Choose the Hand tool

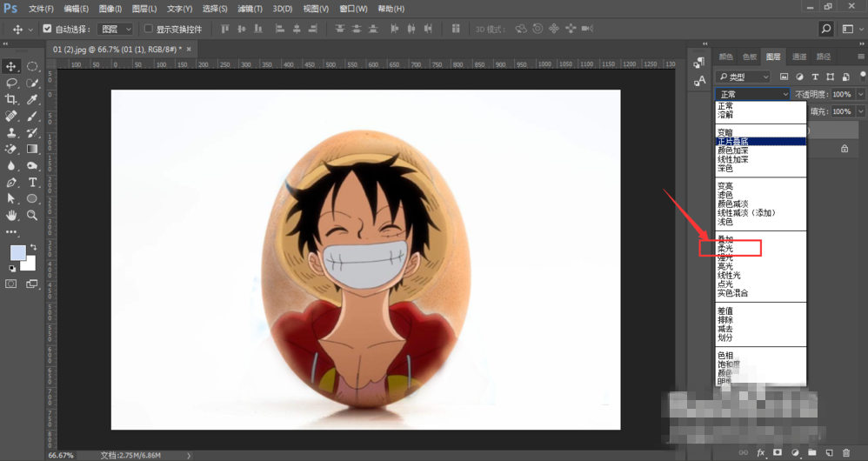coord(11,215)
